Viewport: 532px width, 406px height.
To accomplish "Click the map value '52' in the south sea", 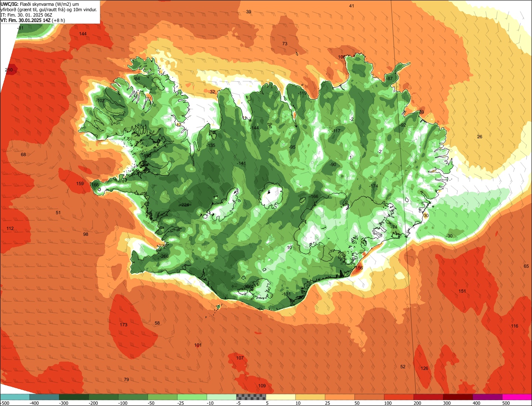I will coord(403,367).
